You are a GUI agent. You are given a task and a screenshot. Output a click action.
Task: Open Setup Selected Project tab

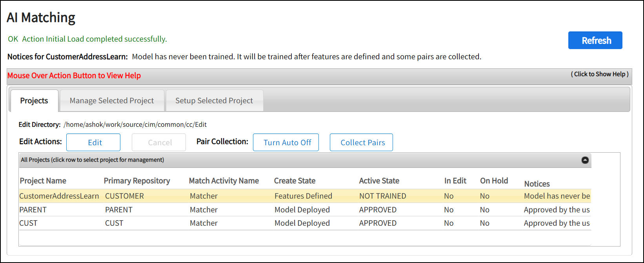pos(214,101)
